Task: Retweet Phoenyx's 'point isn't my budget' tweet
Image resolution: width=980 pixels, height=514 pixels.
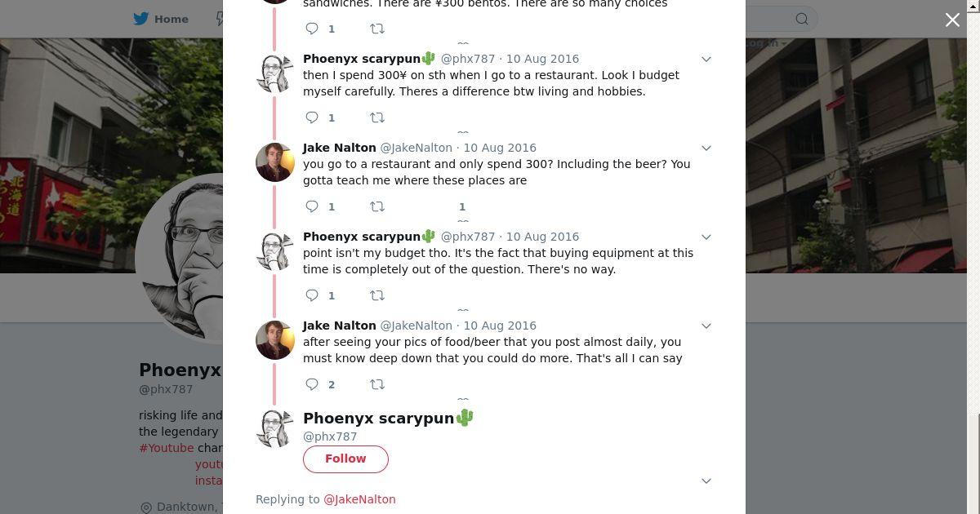Action: (377, 295)
